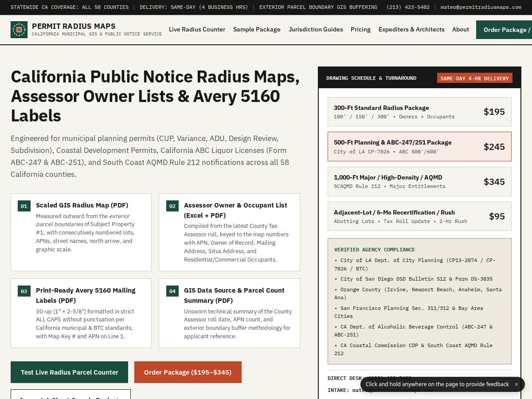This screenshot has width=532, height=399.
Task: Click the City of San Diego DSD Bulletin 512 entry
Action: (x=413, y=279)
